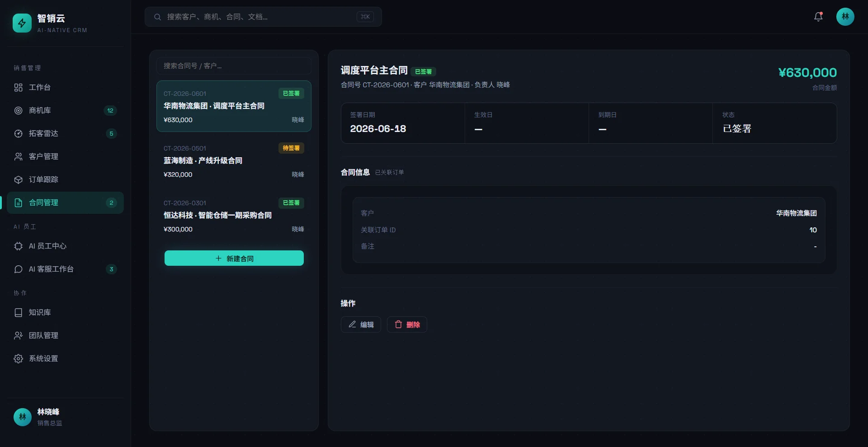Focus the global search box for 客户、商机
Screen dimensions: 868x447
263,17
